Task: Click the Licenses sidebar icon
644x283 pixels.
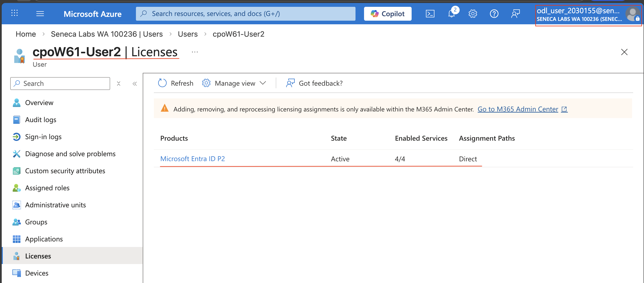Action: click(16, 256)
